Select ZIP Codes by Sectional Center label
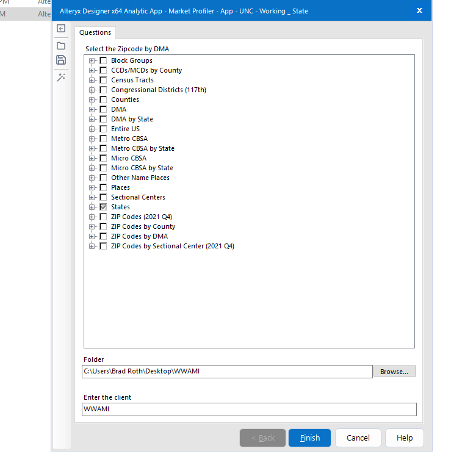This screenshot has width=476, height=454. click(173, 246)
